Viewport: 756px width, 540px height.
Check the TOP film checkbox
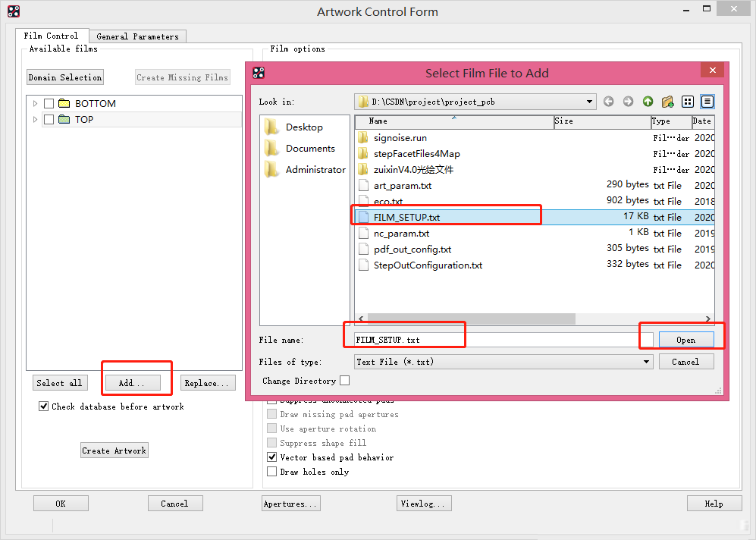[x=49, y=120]
